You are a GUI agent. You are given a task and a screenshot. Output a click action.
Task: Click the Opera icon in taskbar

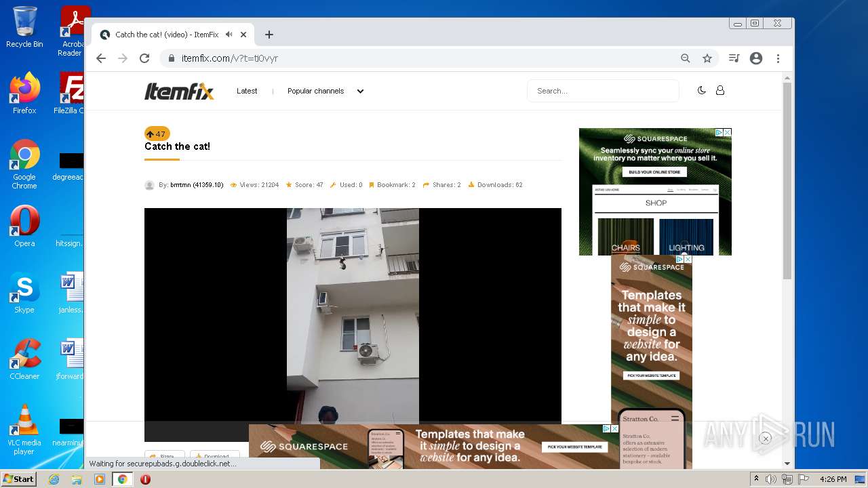(x=145, y=479)
